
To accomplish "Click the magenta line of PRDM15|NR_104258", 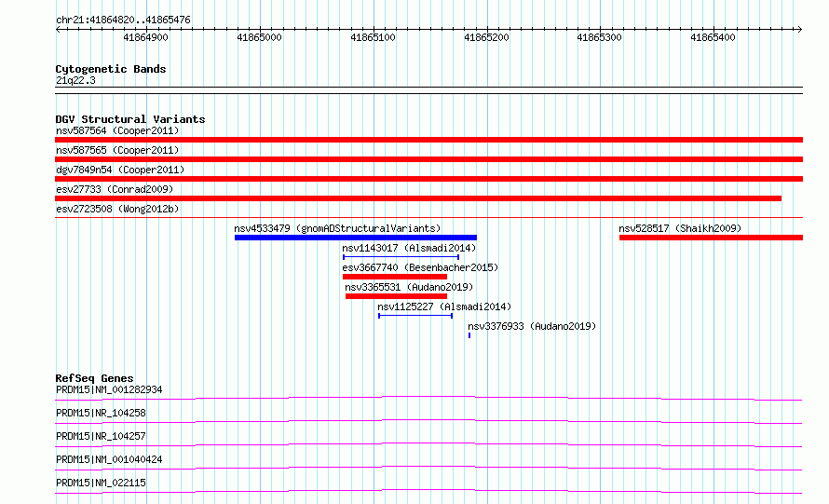I will click(428, 421).
